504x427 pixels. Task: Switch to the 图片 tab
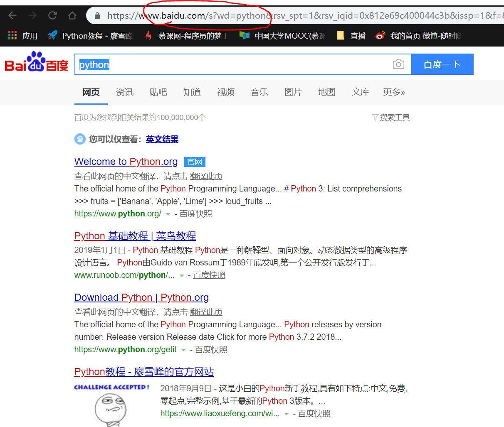point(293,92)
